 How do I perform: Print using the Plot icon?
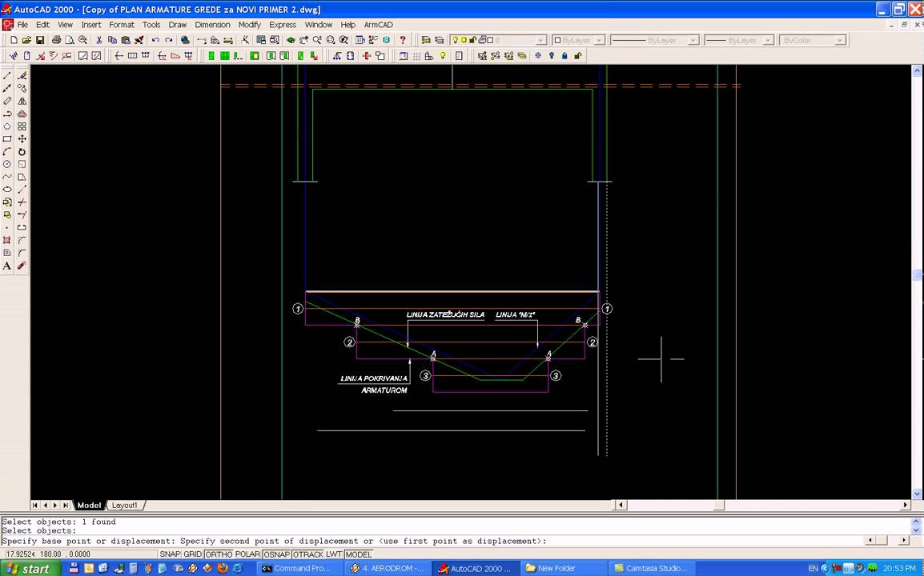(57, 40)
